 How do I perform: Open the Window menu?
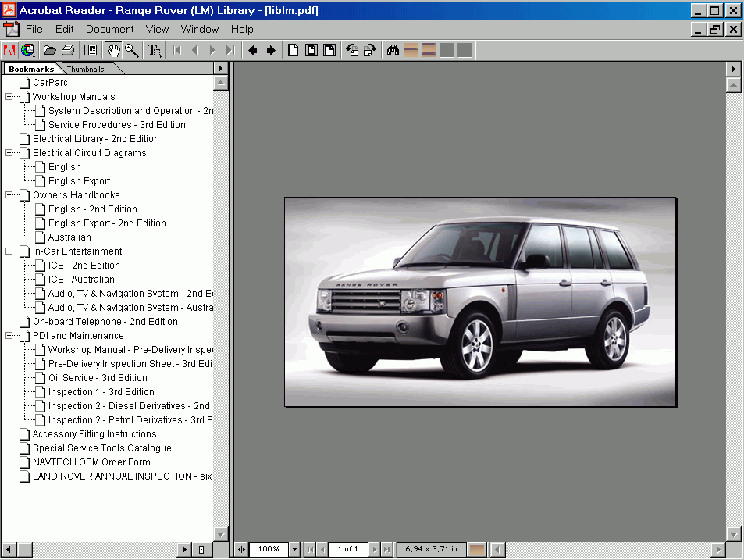tap(199, 30)
